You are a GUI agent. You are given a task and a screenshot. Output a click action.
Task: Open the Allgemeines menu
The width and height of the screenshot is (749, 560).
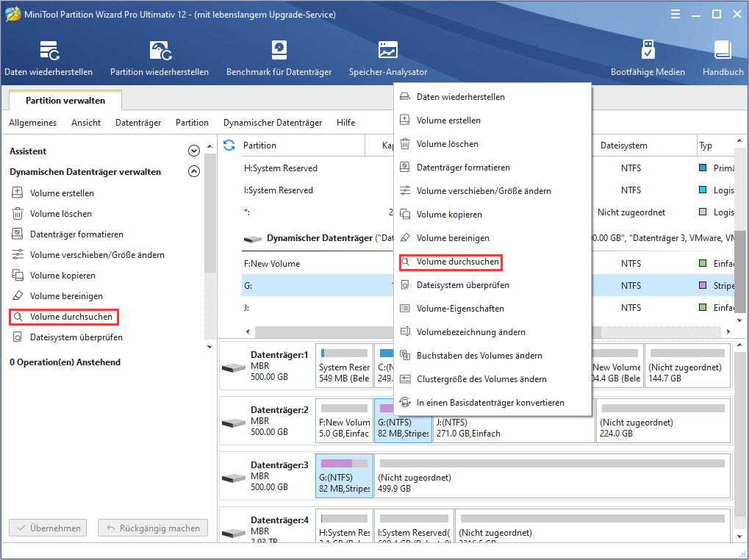pyautogui.click(x=32, y=123)
